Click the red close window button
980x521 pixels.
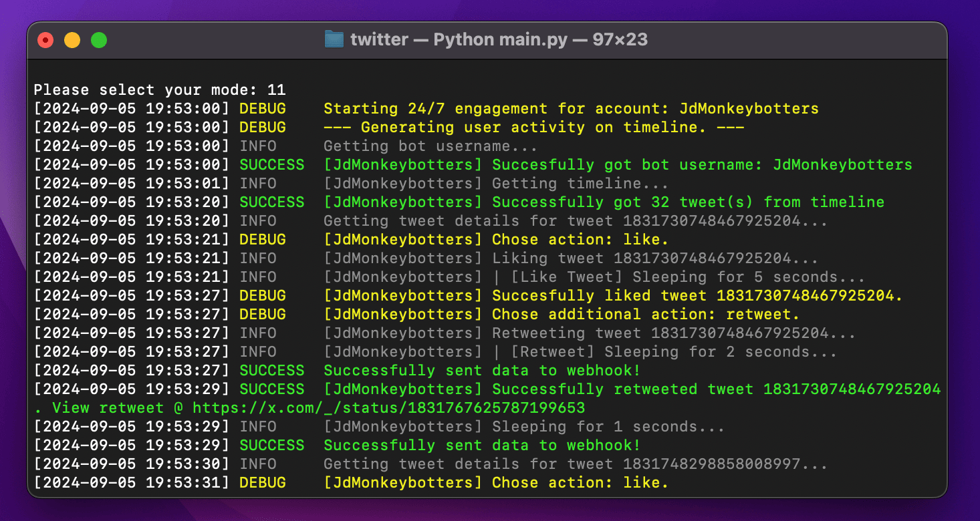(x=45, y=40)
